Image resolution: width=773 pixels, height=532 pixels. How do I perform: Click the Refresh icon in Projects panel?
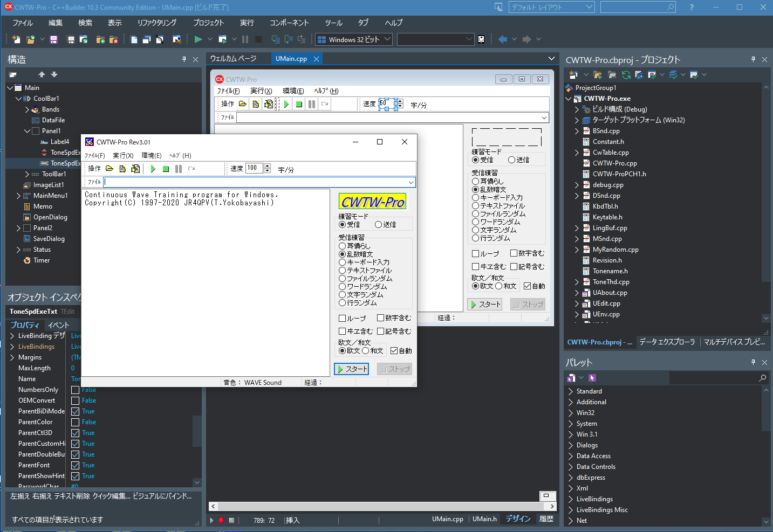pyautogui.click(x=626, y=75)
